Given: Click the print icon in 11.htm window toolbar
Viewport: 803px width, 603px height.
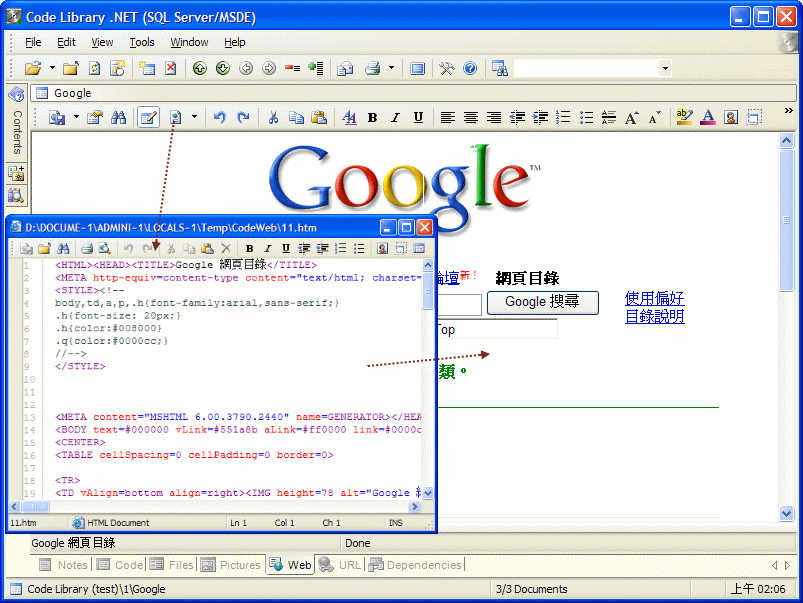Looking at the screenshot, I should (87, 248).
